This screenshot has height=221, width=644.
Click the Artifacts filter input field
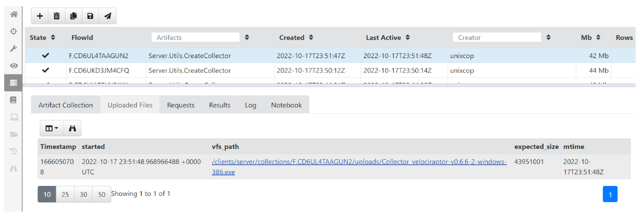point(195,38)
